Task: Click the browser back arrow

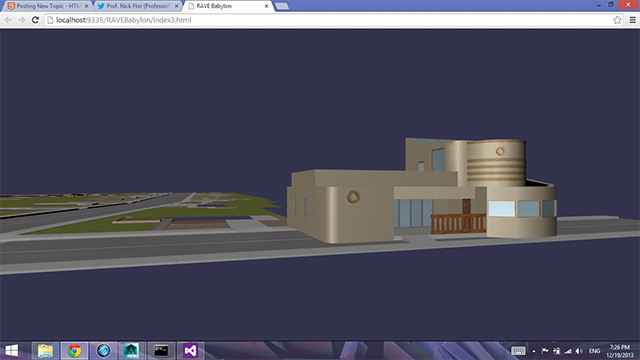Action: click(8, 20)
